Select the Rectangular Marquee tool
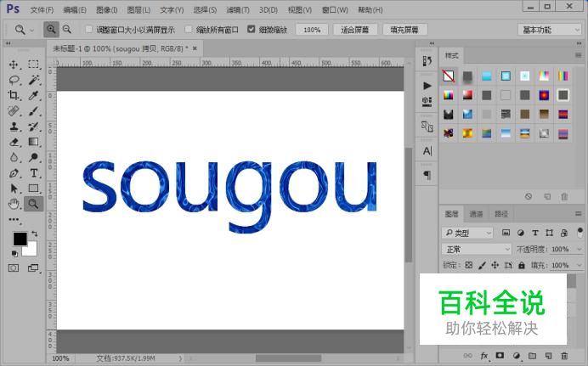Viewport: 588px width, 366px height. (x=33, y=65)
